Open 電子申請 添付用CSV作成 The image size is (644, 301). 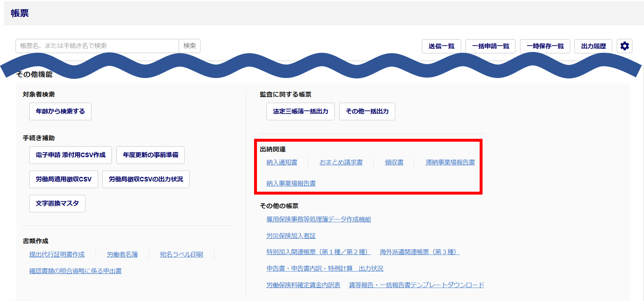pyautogui.click(x=70, y=155)
